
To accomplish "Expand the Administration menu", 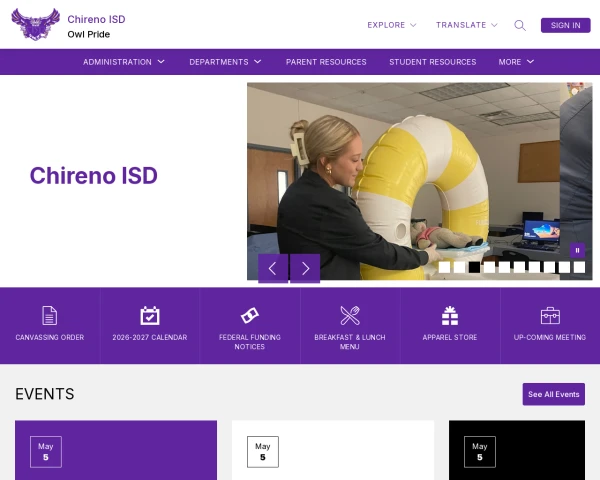I will click(x=124, y=62).
